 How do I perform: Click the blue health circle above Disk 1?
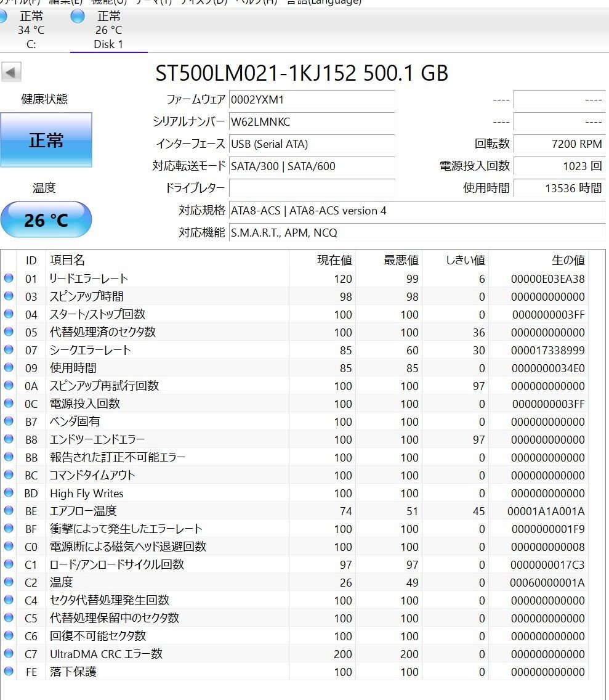[x=78, y=16]
